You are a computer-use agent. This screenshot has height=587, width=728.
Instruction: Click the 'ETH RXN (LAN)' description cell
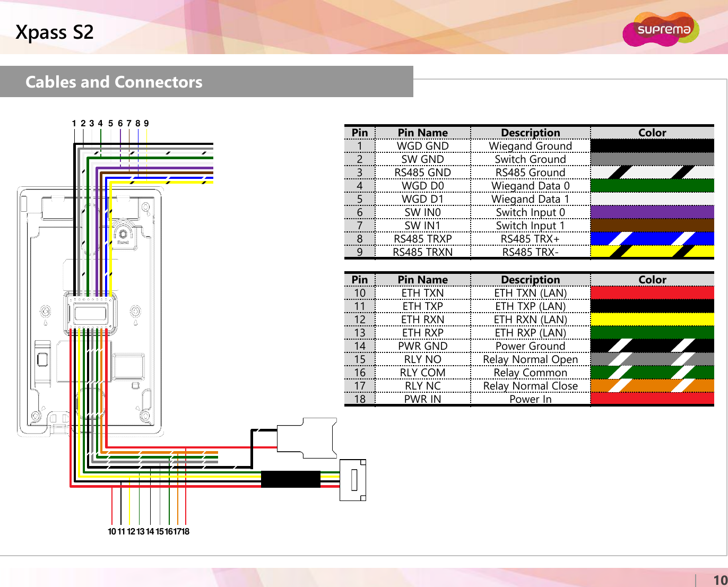click(x=531, y=320)
